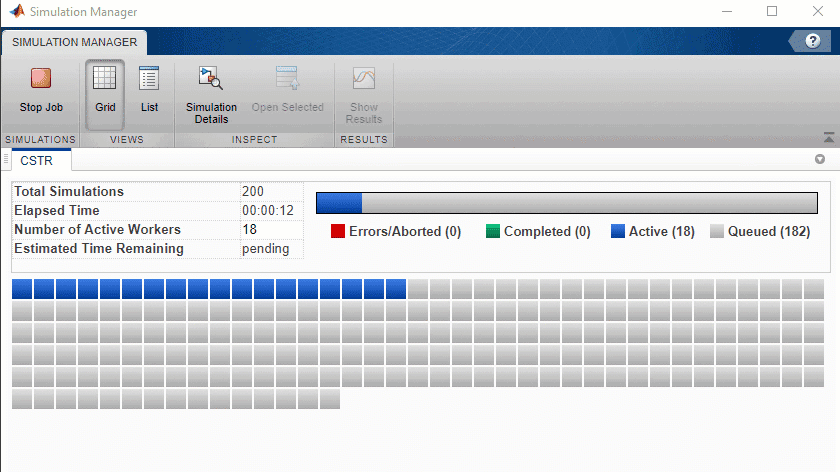Maximize the Simulation Manager window
This screenshot has width=840, height=472.
tap(771, 12)
